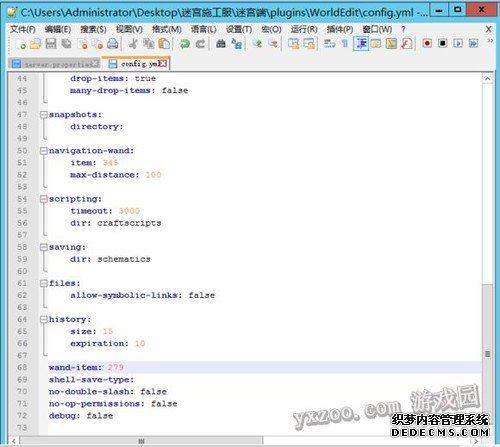
Task: Click the vertical scrollbar thumb
Action: click(x=487, y=353)
